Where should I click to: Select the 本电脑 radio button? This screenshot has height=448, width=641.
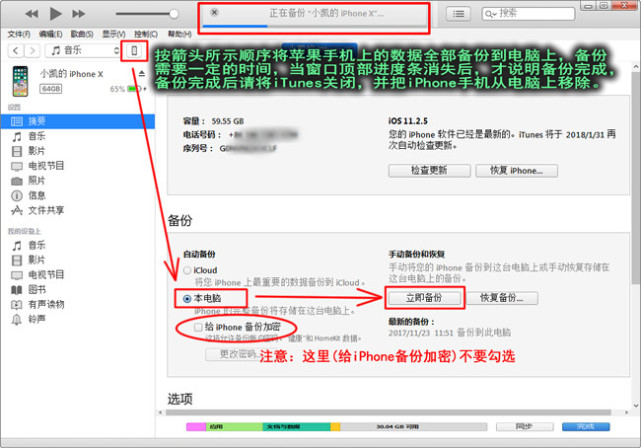point(187,299)
